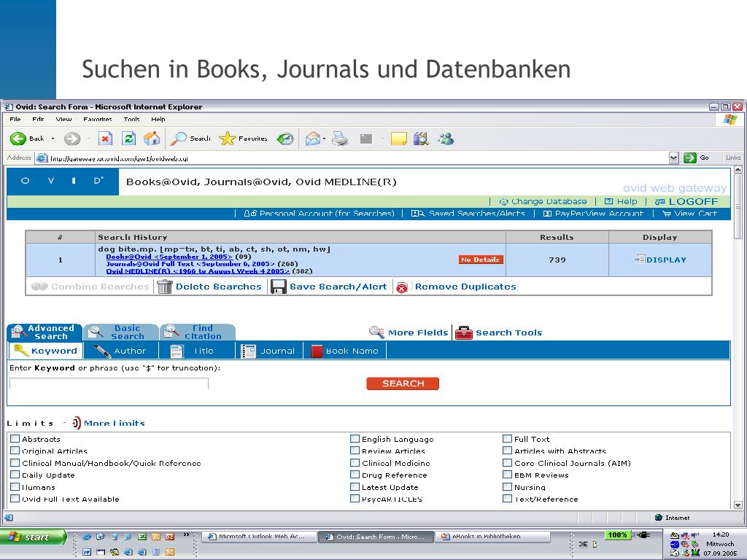
Task: Open the Windows Start button
Action: pyautogui.click(x=32, y=537)
